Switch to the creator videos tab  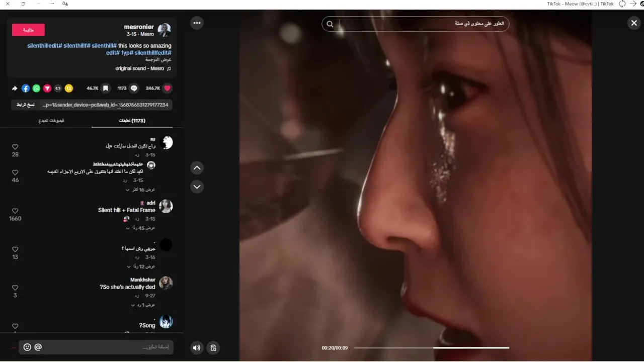click(x=51, y=121)
